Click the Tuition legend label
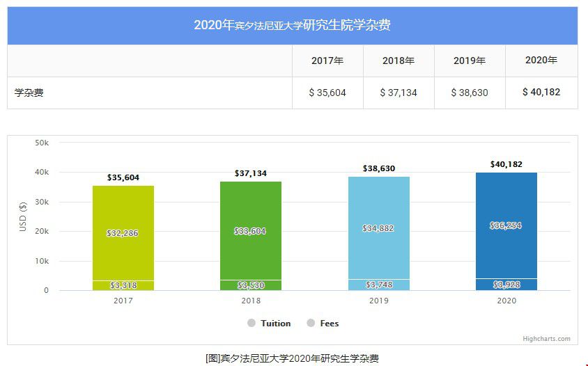 276,324
